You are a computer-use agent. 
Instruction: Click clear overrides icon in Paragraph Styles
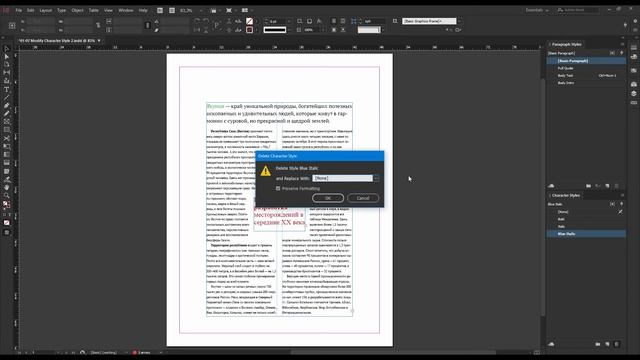[598, 186]
